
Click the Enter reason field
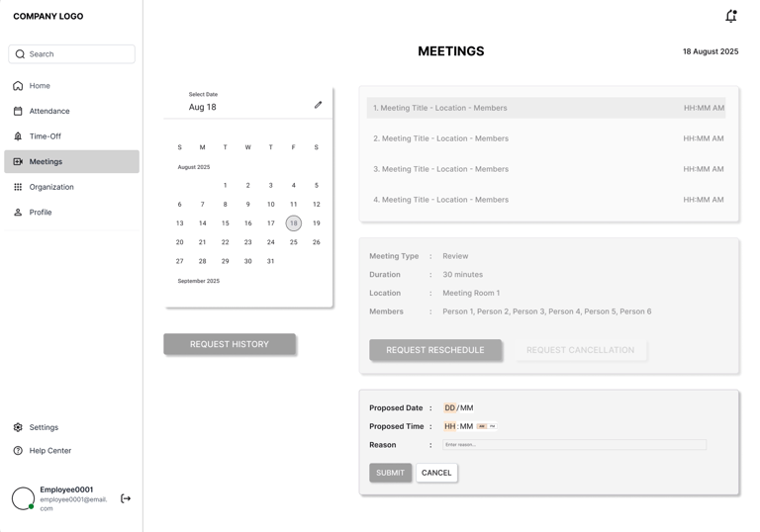[x=574, y=445]
